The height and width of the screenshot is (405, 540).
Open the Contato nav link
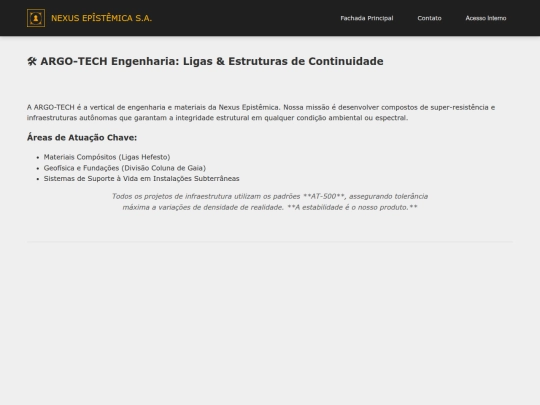tap(429, 18)
